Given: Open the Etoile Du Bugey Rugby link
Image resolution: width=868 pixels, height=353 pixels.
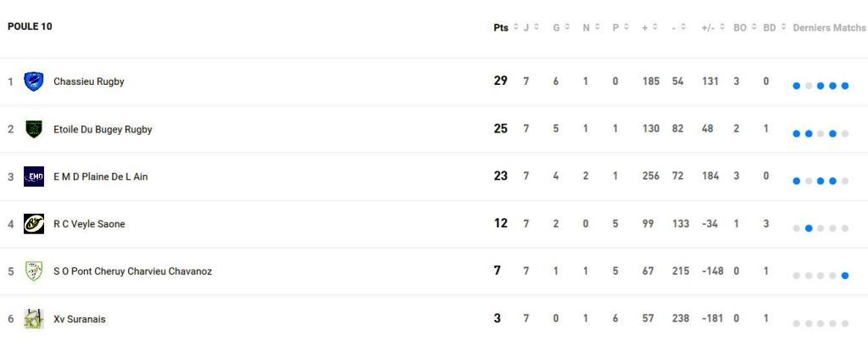Looking at the screenshot, I should click(x=103, y=129).
